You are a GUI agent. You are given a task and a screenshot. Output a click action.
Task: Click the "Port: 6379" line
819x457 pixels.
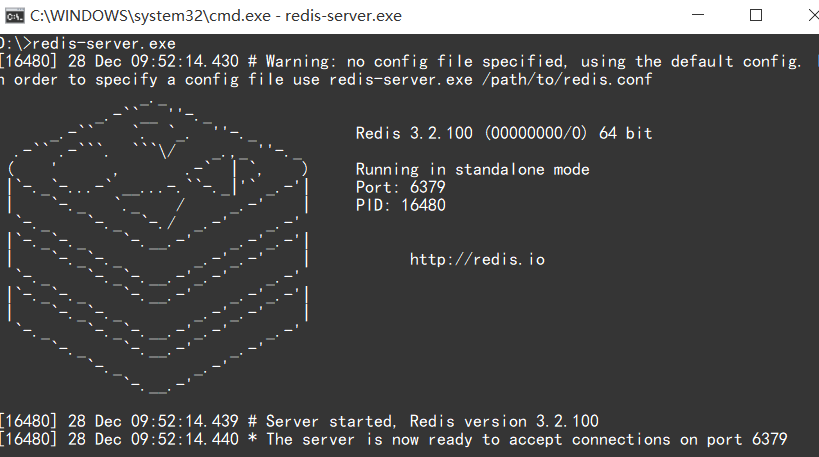pyautogui.click(x=400, y=187)
